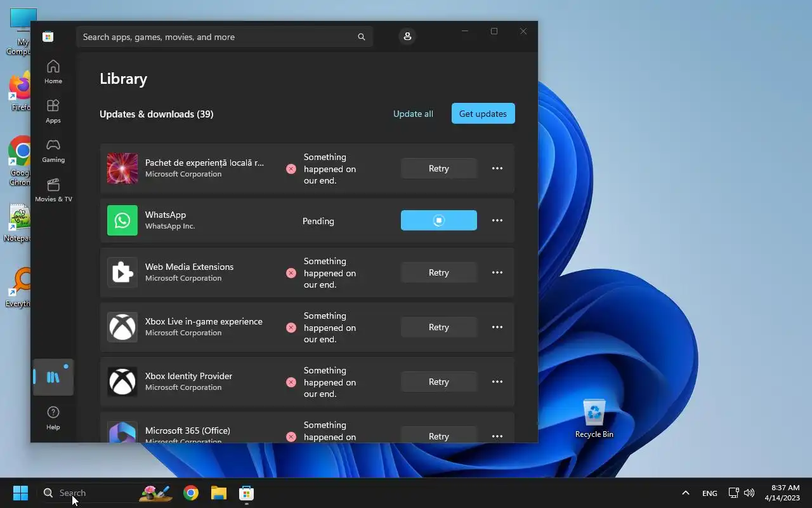Open more options for Microsoft 365 (Office)

tap(497, 436)
